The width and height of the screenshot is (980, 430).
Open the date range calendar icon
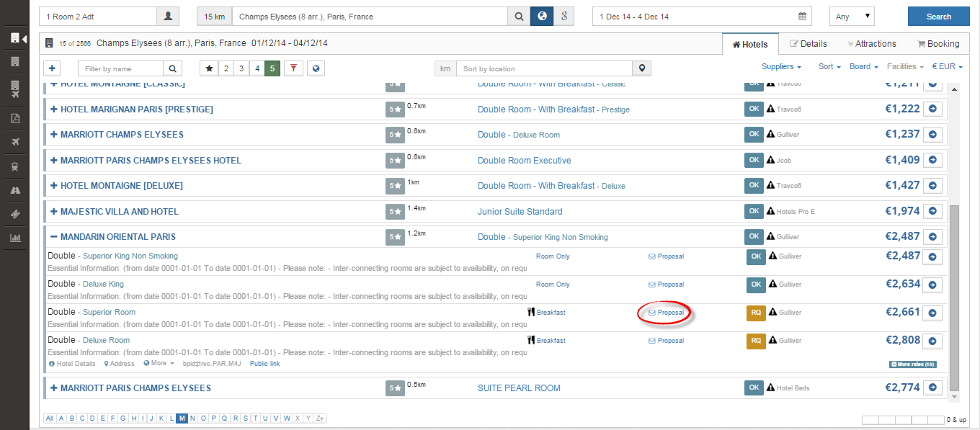tap(802, 17)
